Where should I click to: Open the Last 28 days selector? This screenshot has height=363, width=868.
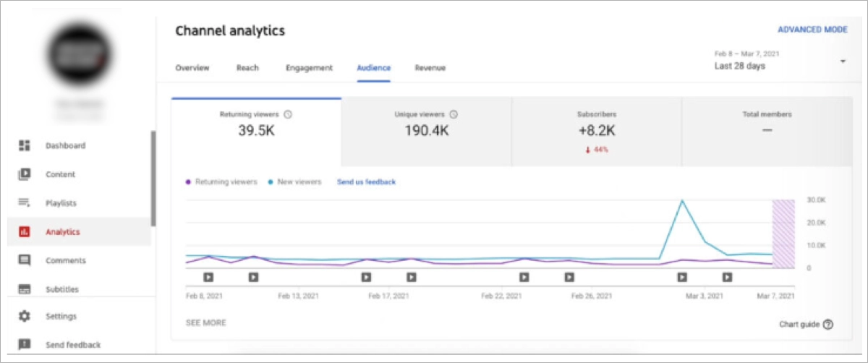780,61
